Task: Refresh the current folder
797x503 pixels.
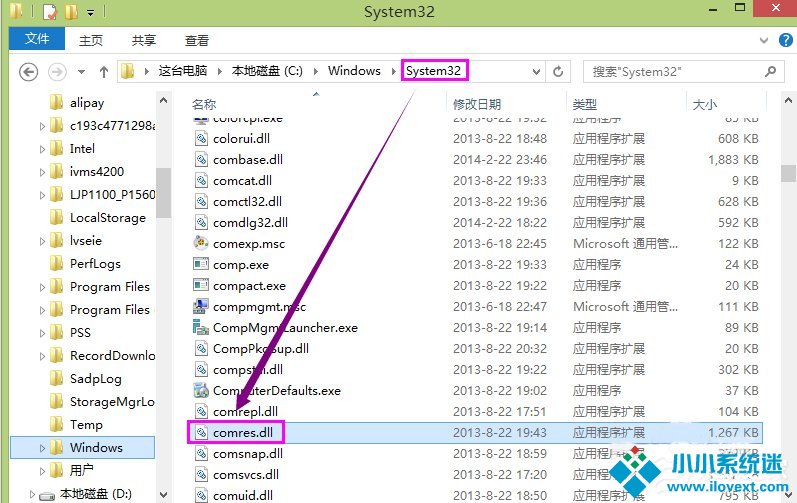Action: pyautogui.click(x=558, y=72)
